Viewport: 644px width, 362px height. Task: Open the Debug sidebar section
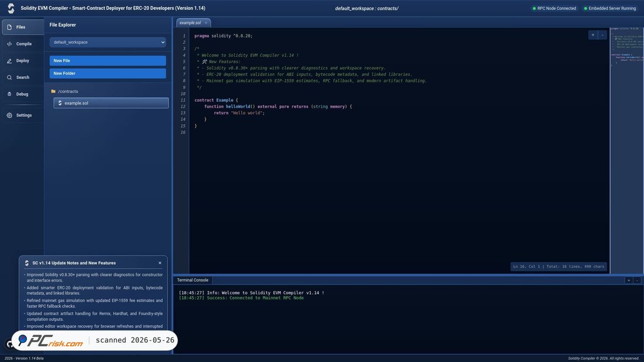tap(23, 94)
